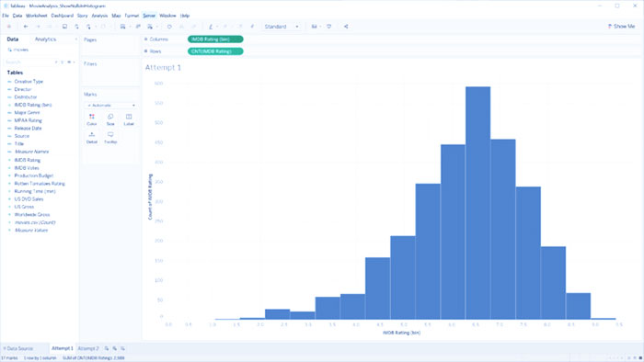Image resolution: width=644 pixels, height=362 pixels.
Task: Select the 'IMDB Votes' field
Action: tap(27, 168)
